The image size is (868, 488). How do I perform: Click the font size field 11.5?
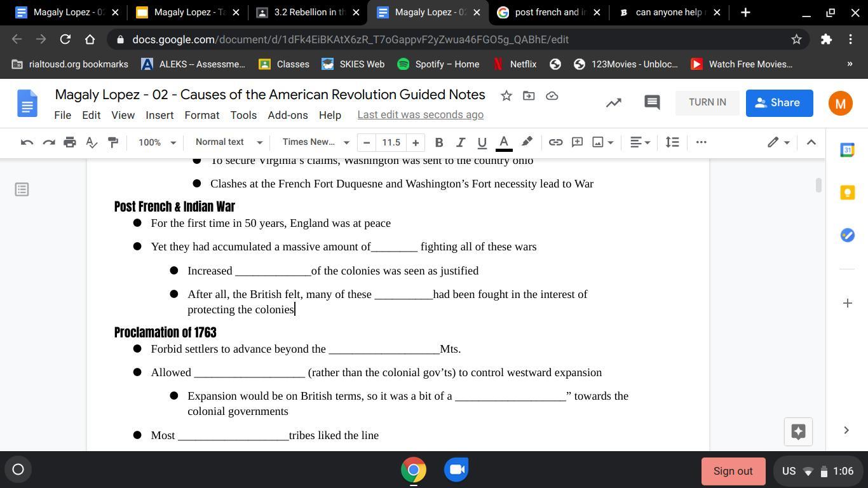(x=391, y=142)
